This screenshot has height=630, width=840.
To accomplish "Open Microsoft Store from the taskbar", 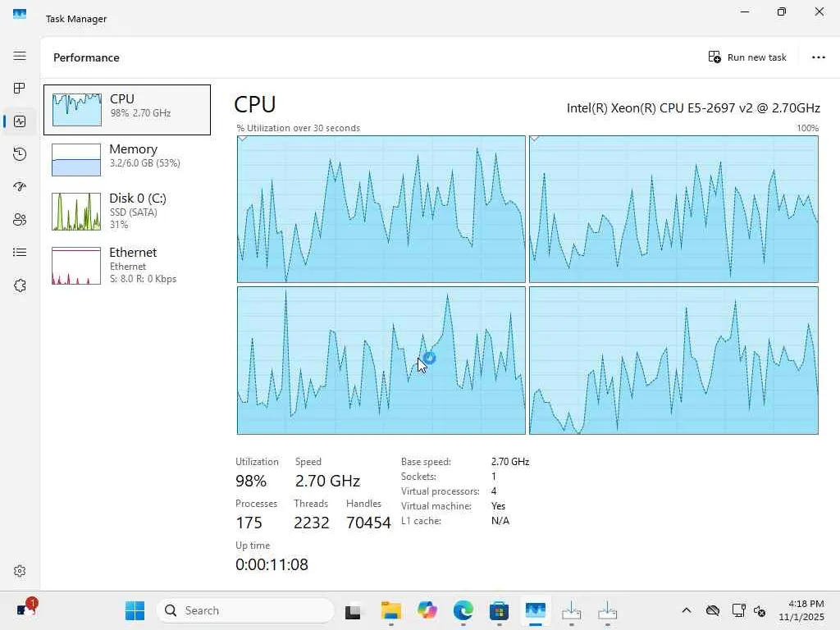I will pyautogui.click(x=499, y=610).
